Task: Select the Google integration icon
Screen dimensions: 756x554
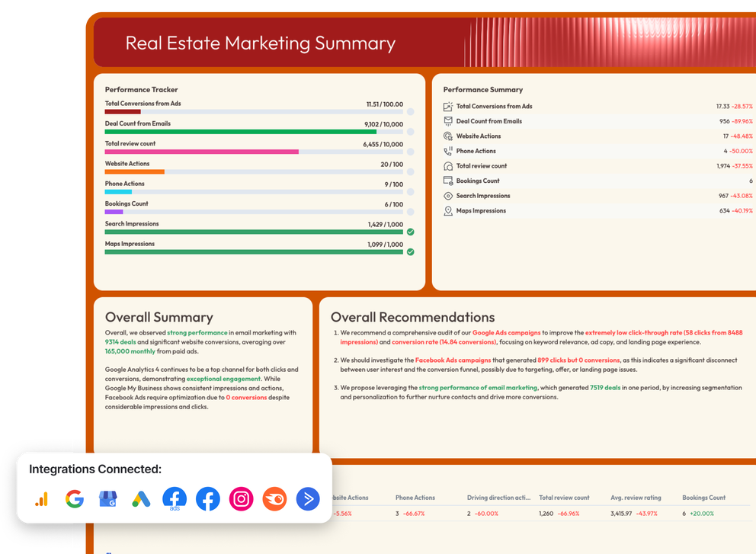Action: [74, 499]
